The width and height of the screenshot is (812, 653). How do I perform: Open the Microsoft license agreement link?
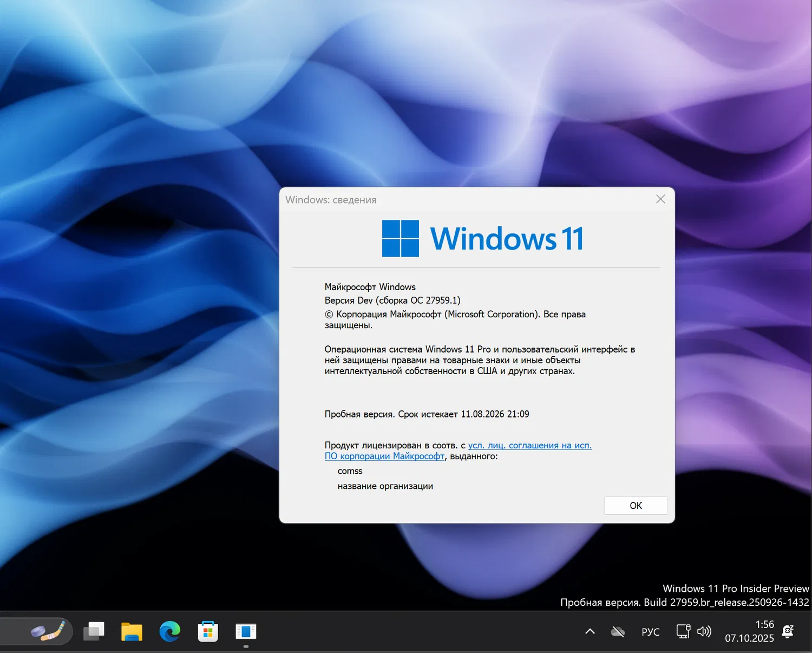(529, 445)
